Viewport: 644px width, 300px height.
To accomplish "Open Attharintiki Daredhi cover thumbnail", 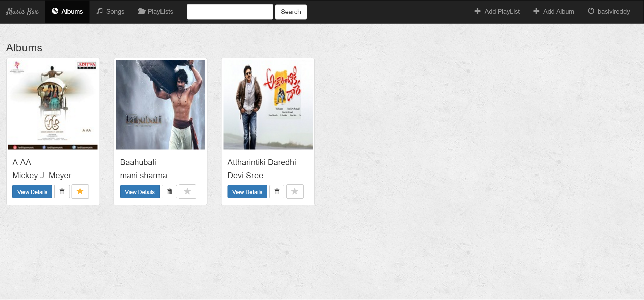I will click(268, 105).
